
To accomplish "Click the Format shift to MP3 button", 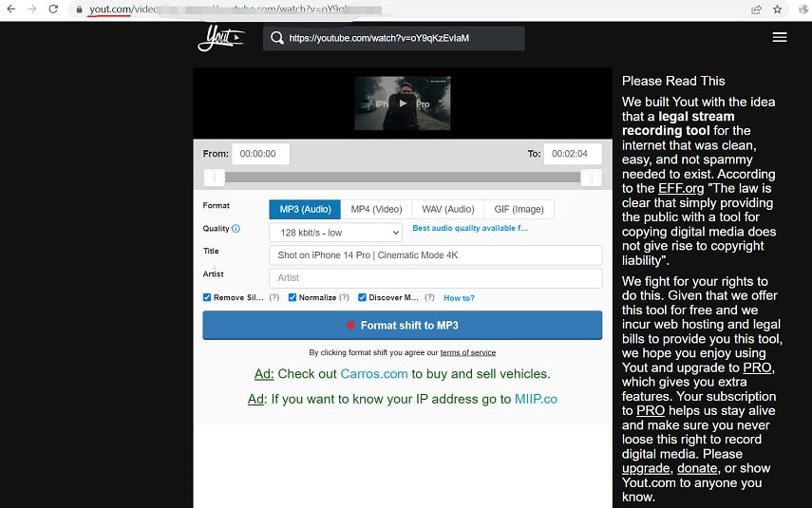I will pyautogui.click(x=403, y=325).
